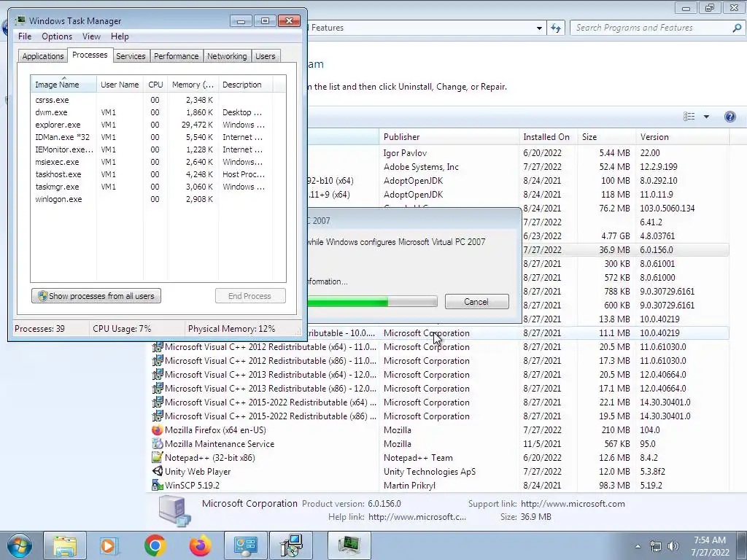
Task: Open the Programs and Features help icon
Action: [729, 117]
